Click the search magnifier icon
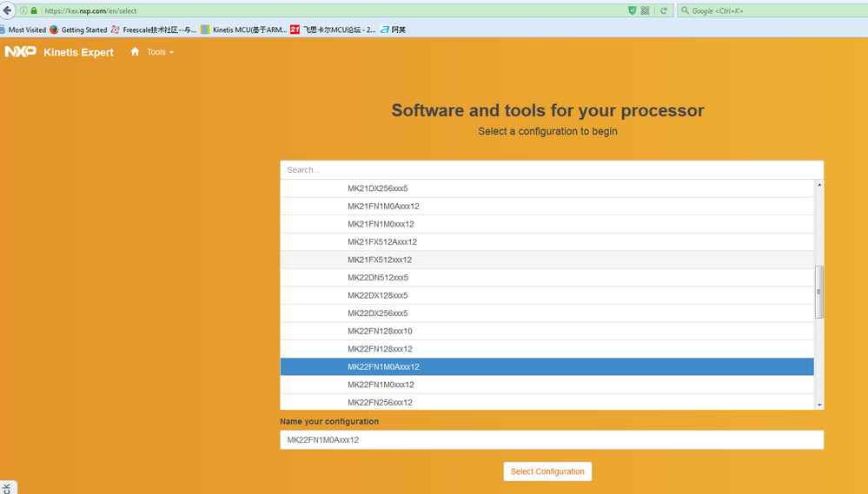Viewport: 868px width, 494px height. [x=685, y=10]
